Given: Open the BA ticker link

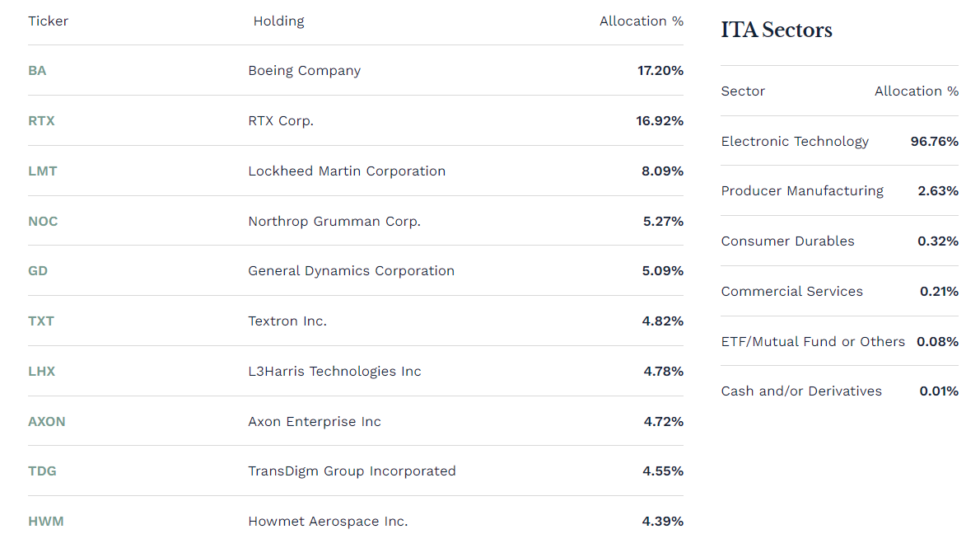Looking at the screenshot, I should pos(37,71).
